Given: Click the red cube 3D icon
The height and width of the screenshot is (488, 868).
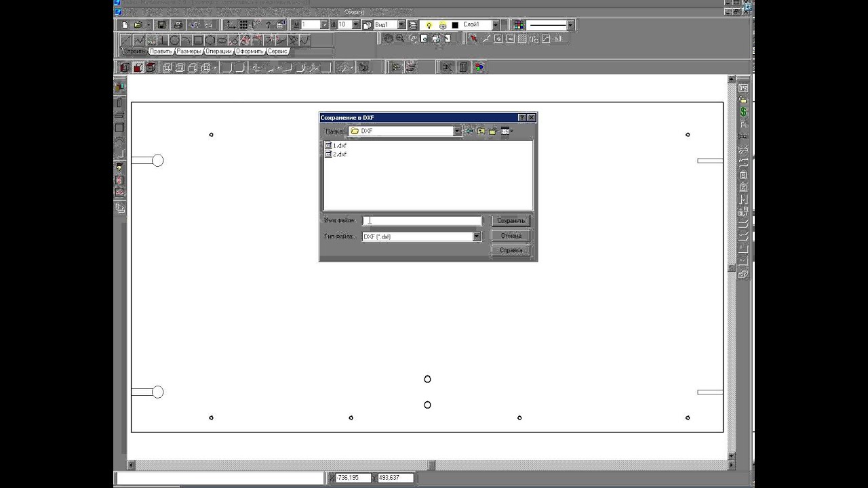Looking at the screenshot, I should tap(138, 67).
